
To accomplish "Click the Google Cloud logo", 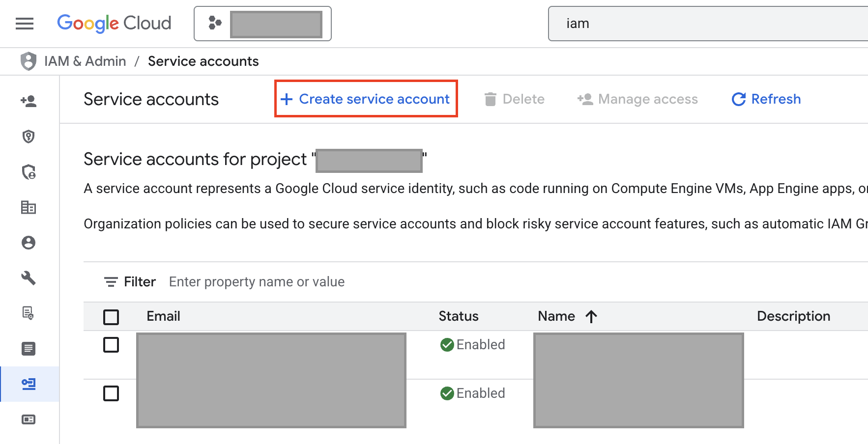I will (x=114, y=23).
